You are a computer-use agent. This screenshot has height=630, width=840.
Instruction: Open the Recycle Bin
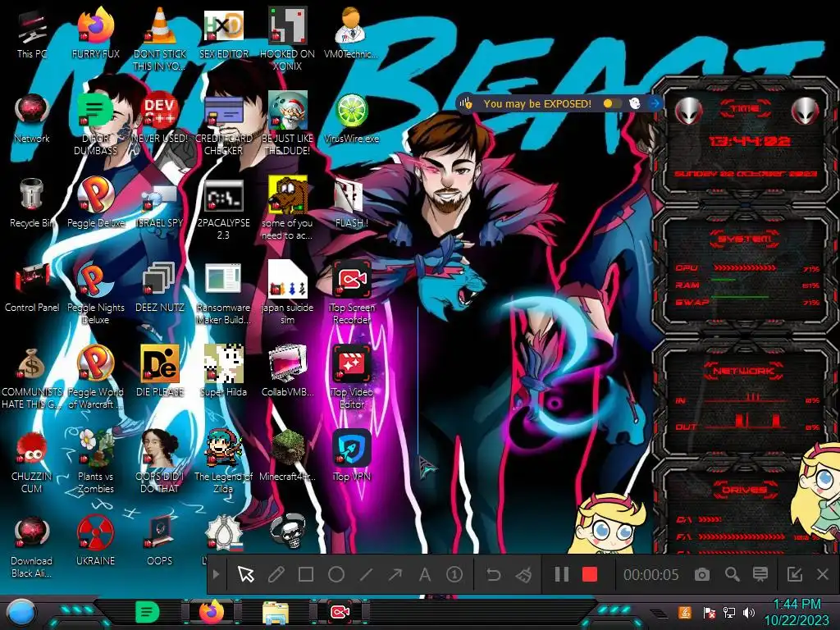tap(32, 203)
